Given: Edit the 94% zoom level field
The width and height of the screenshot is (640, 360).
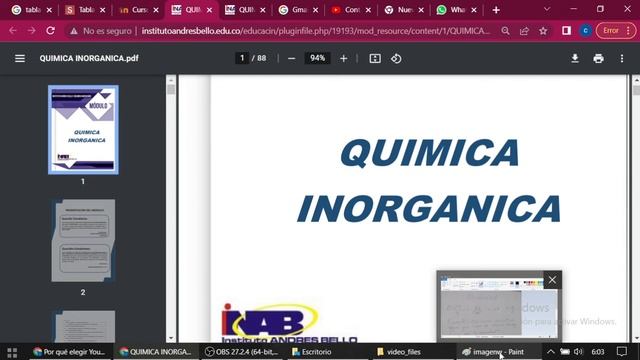Looking at the screenshot, I should tap(317, 58).
